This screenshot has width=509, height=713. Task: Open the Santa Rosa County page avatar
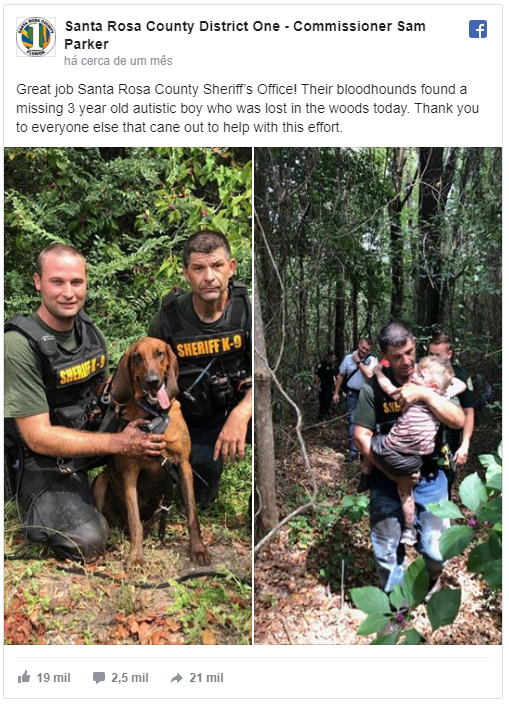pos(36,37)
